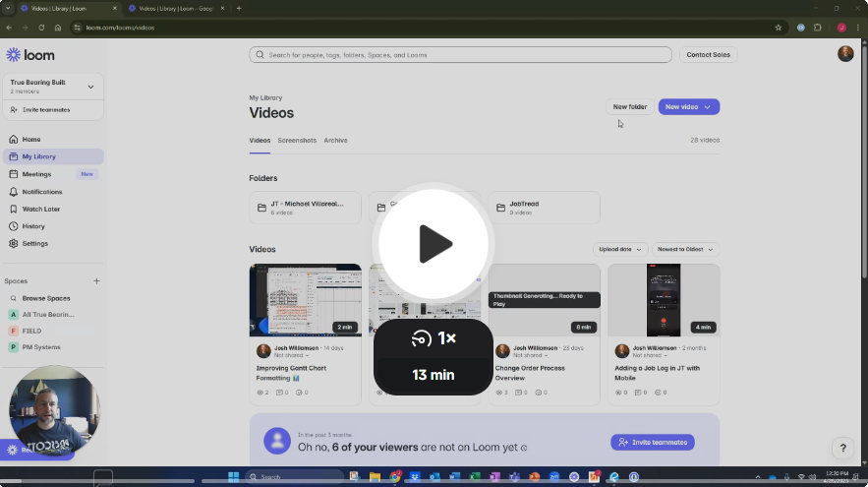Viewport: 868px width, 487px height.
Task: Click the Change Order Process Overview title
Action: (530, 373)
